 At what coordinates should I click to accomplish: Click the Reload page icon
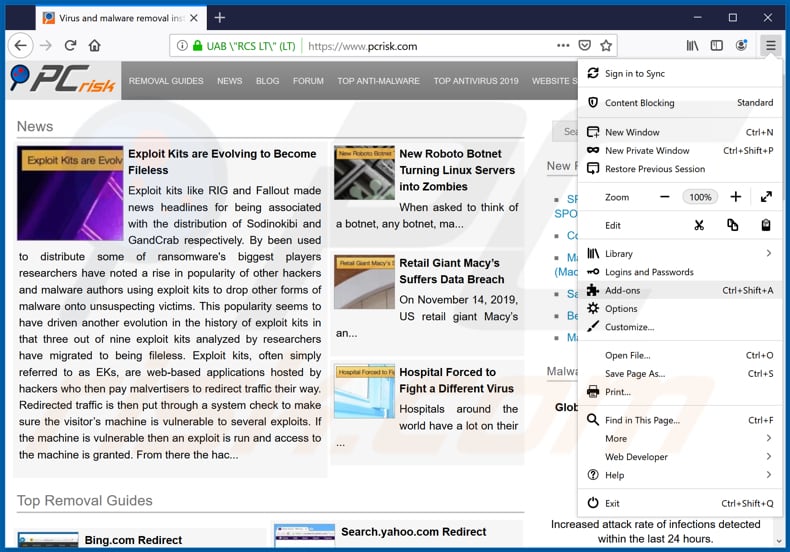[70, 46]
